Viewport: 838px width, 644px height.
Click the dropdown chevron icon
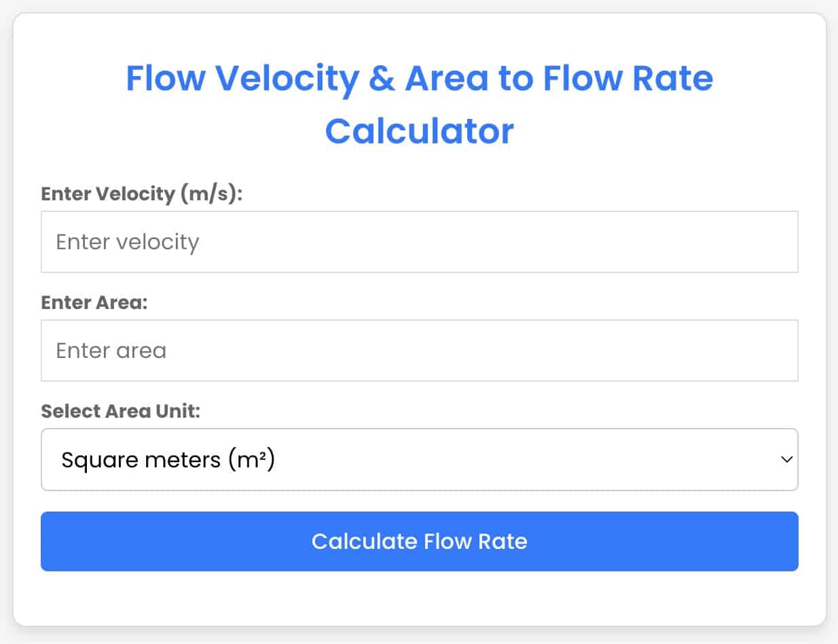pyautogui.click(x=786, y=460)
